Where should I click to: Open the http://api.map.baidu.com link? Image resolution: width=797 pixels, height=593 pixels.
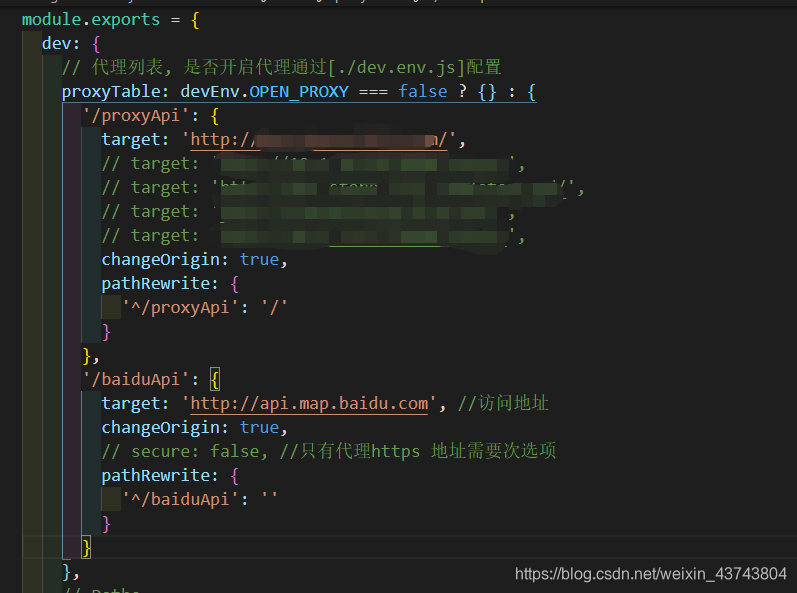309,403
